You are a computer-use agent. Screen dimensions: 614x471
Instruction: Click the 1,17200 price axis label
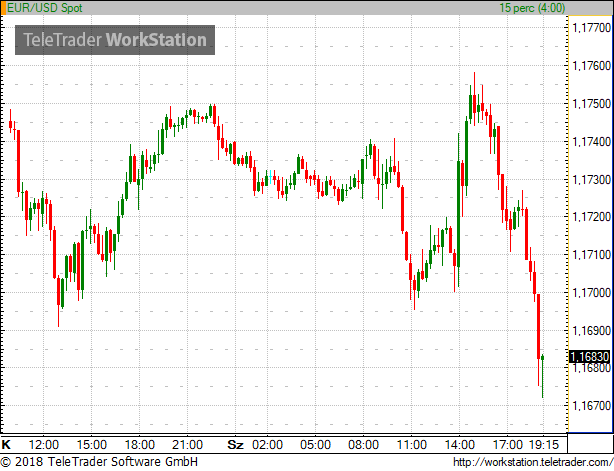(591, 217)
